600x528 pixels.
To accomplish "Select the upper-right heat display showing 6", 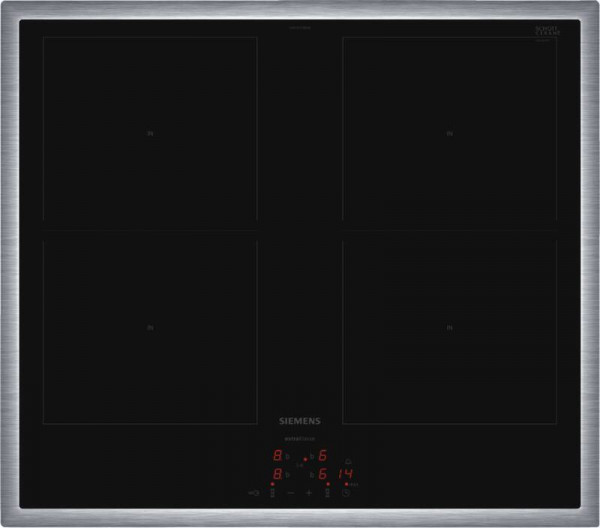I will 322,455.
